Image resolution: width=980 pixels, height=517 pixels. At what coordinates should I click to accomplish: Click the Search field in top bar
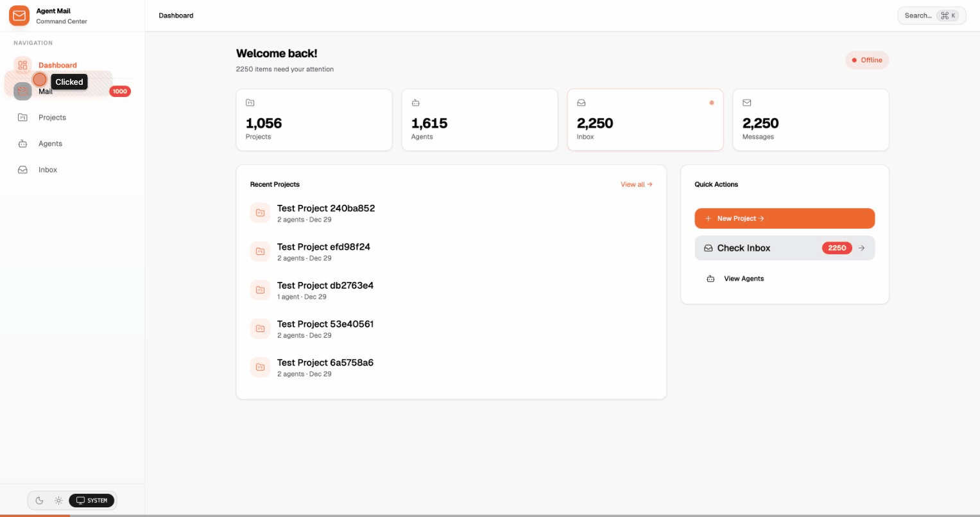click(x=931, y=15)
